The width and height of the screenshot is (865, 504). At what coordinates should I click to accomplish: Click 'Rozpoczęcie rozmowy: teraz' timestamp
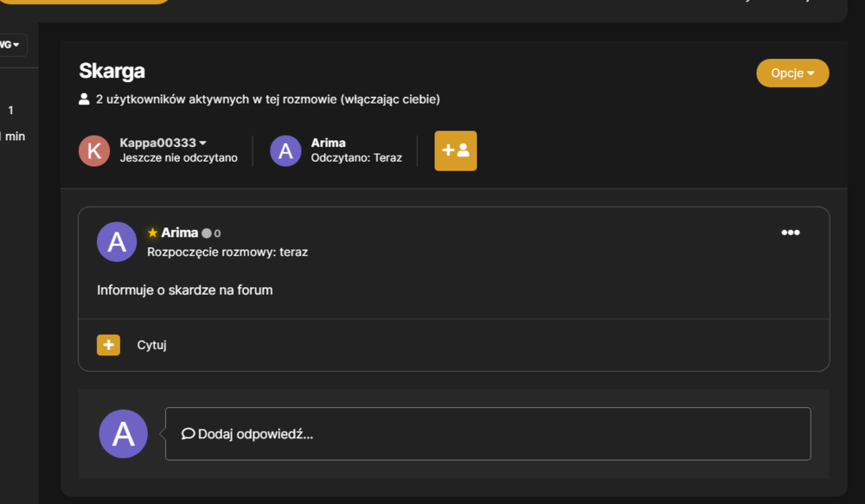point(227,252)
